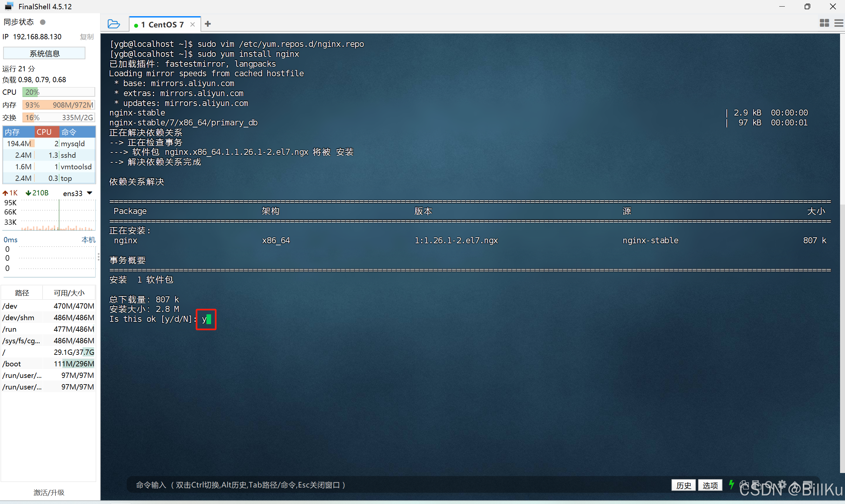Click the paste icon in command bar

[x=756, y=485]
